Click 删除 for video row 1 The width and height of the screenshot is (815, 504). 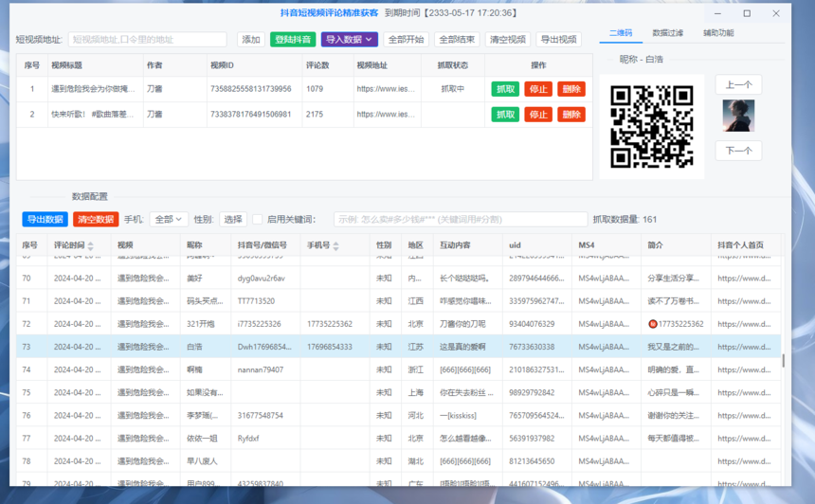coord(571,89)
